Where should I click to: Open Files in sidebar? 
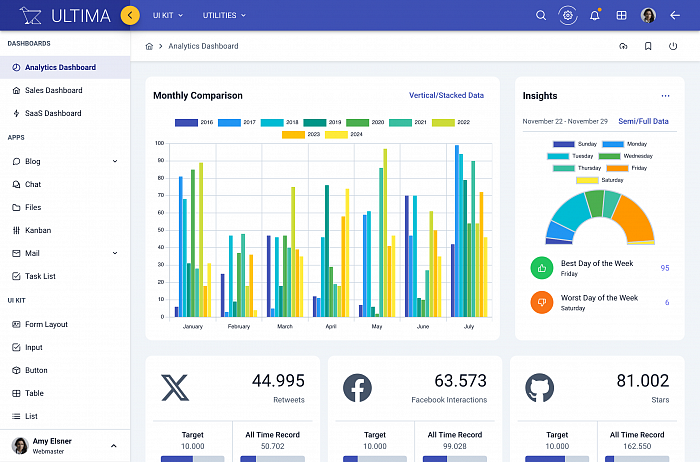tap(65, 207)
